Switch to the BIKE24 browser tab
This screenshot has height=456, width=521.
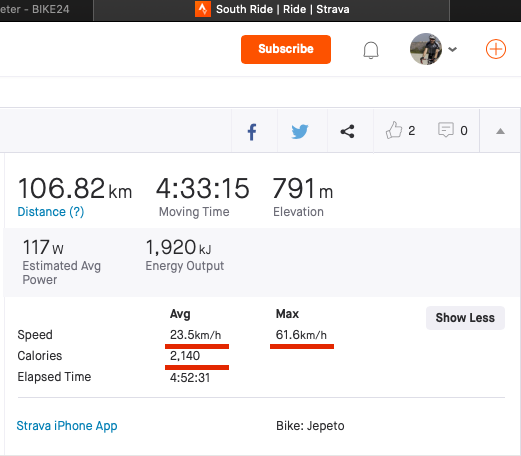[x=47, y=10]
